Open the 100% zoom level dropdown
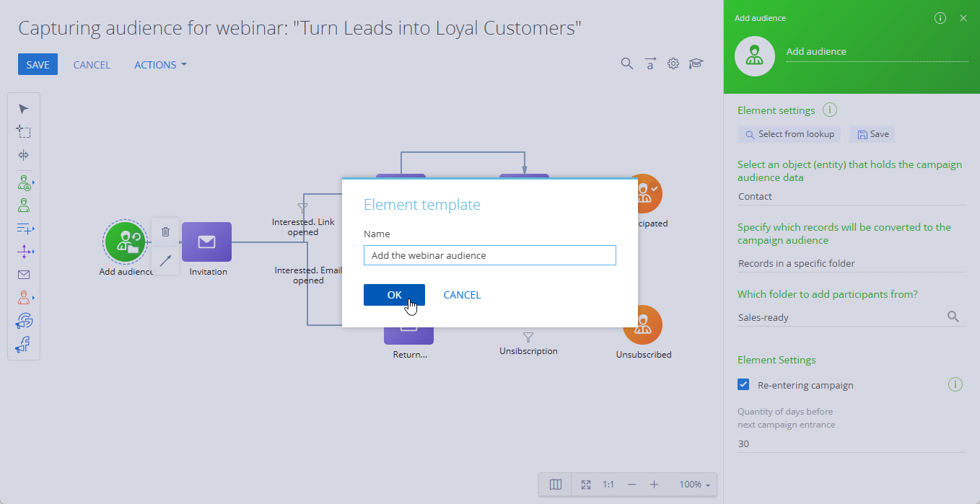980x504 pixels. (694, 485)
